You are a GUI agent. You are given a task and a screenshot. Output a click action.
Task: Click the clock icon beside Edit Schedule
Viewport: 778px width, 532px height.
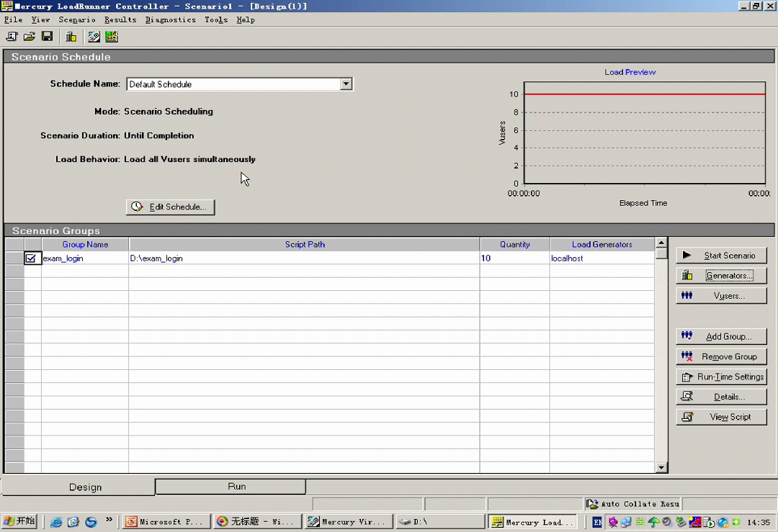[x=137, y=207]
